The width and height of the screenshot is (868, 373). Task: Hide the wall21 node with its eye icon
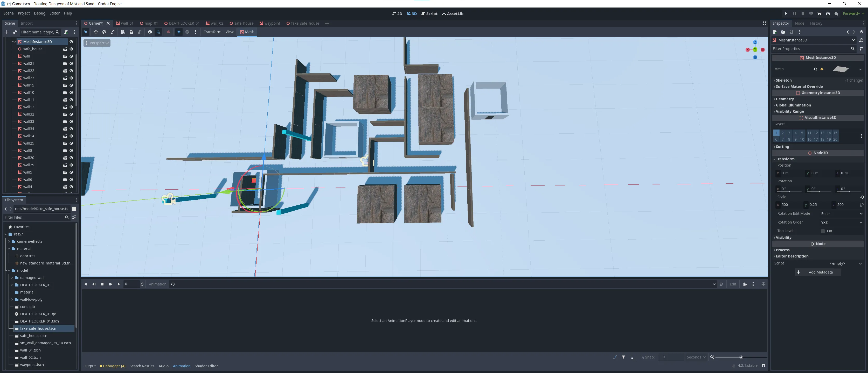click(x=71, y=63)
